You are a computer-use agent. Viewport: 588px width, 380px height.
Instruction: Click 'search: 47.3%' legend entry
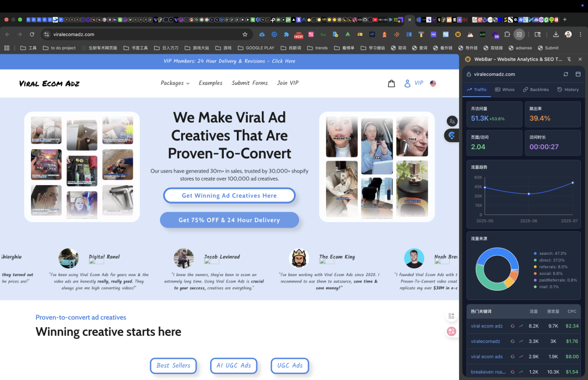point(550,254)
